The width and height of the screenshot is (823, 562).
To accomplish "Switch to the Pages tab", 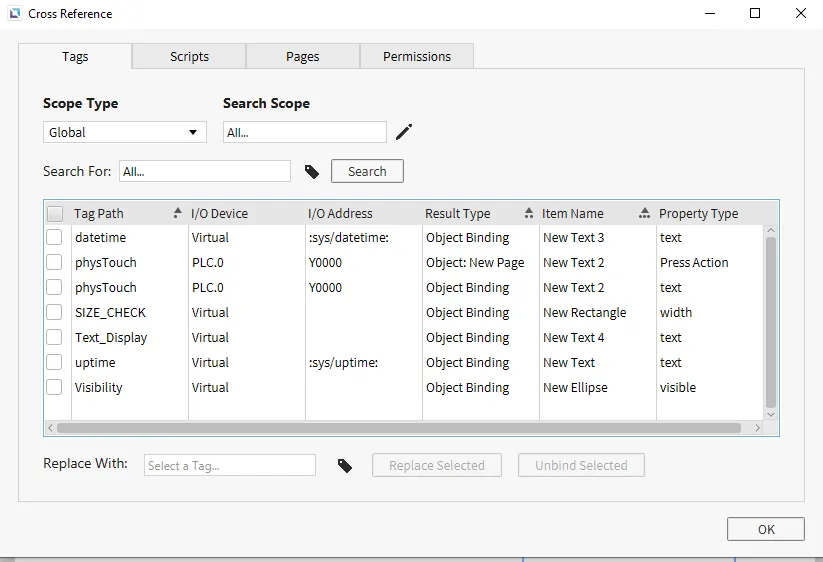I will [x=302, y=57].
